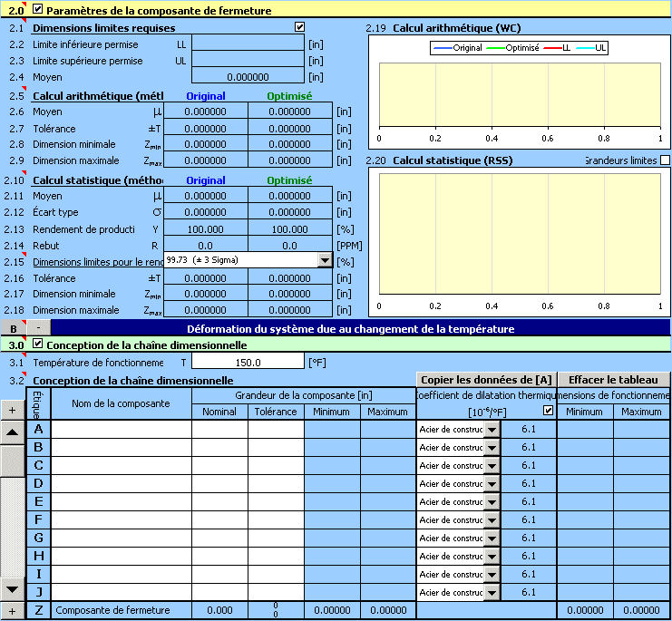Collapse section B with the minus button
The image size is (672, 621).
(39, 328)
